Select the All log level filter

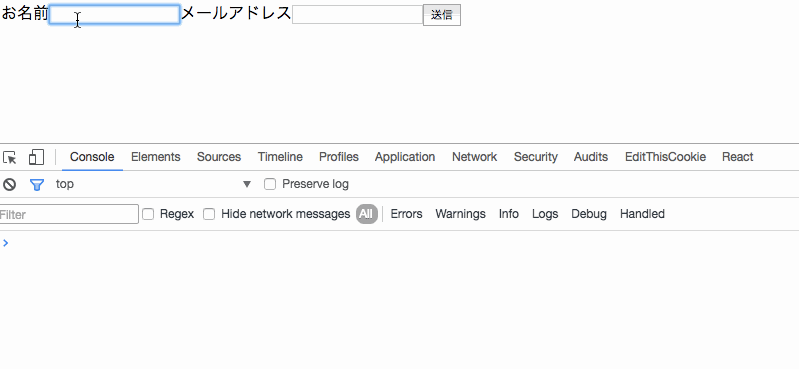pyautogui.click(x=366, y=214)
